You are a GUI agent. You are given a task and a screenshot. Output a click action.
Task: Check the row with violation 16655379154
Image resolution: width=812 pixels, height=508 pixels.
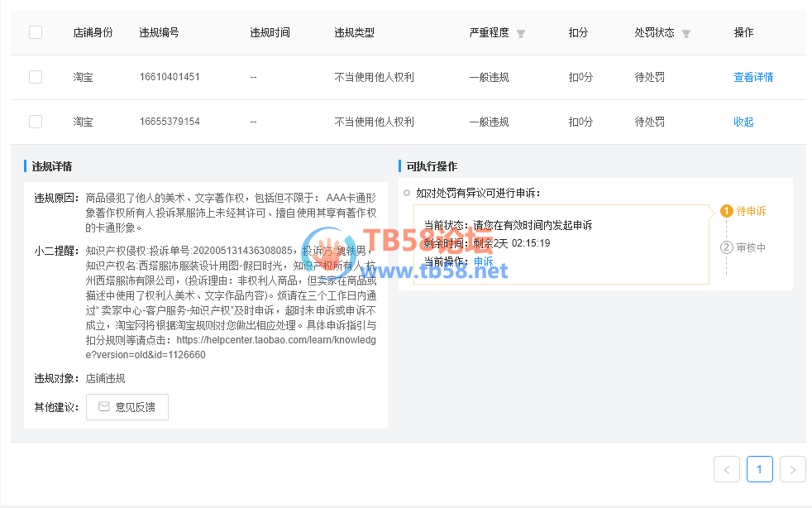click(x=36, y=122)
